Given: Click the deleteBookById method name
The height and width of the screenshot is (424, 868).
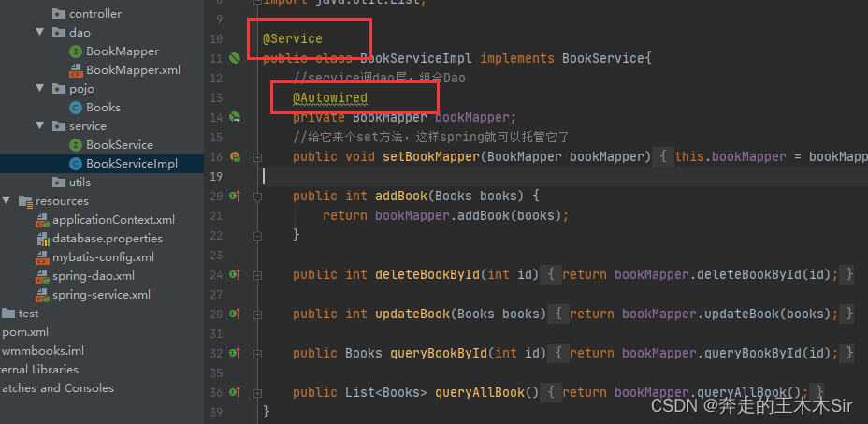Looking at the screenshot, I should tap(427, 275).
